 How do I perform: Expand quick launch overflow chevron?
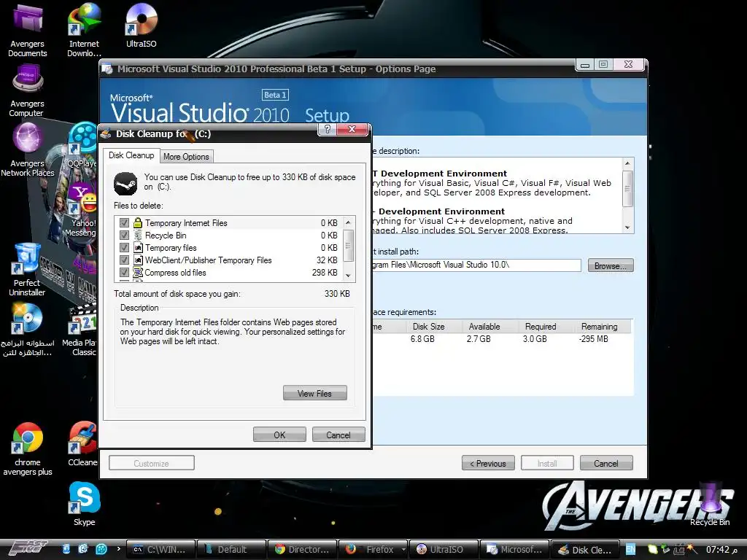point(119,548)
